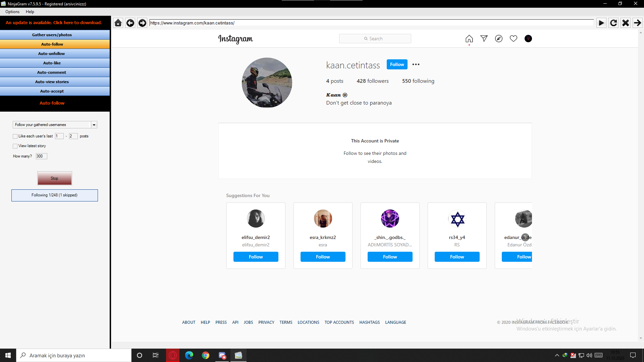The width and height of the screenshot is (644, 362).
Task: Follow _shin._godbs._ suggestion
Action: click(x=390, y=257)
